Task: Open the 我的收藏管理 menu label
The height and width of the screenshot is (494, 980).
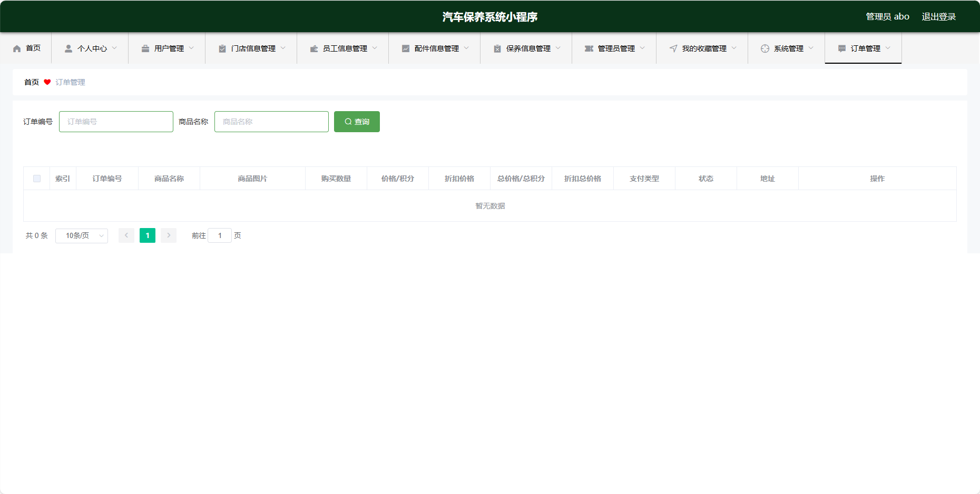Action: click(704, 48)
